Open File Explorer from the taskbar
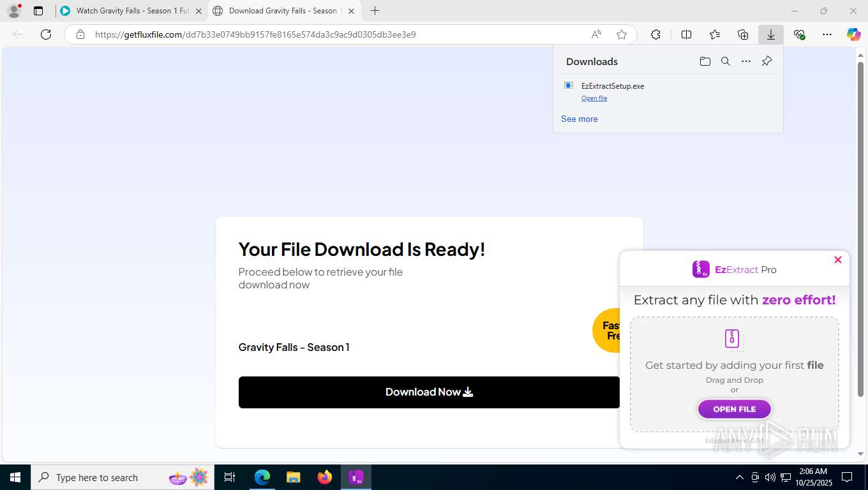The height and width of the screenshot is (490, 868). (x=293, y=477)
